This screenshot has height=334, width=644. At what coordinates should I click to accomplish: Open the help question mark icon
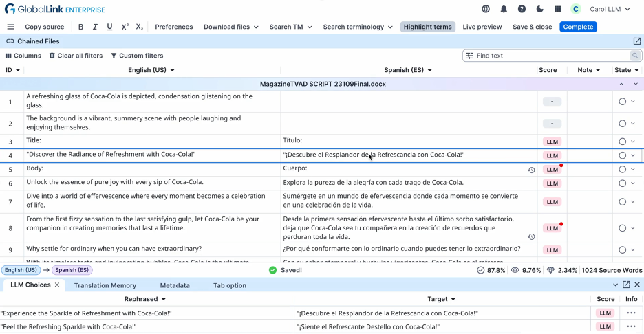(522, 9)
